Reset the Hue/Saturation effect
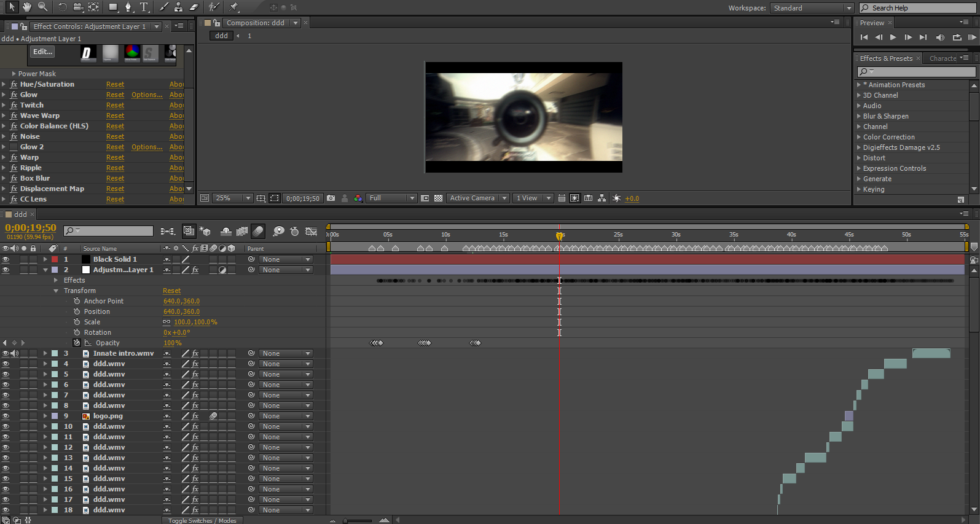980x524 pixels. coord(115,84)
